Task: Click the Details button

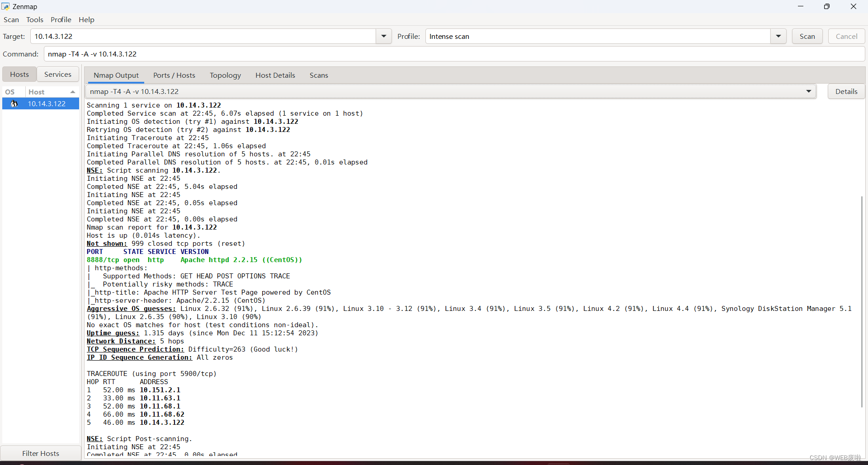Action: point(846,91)
